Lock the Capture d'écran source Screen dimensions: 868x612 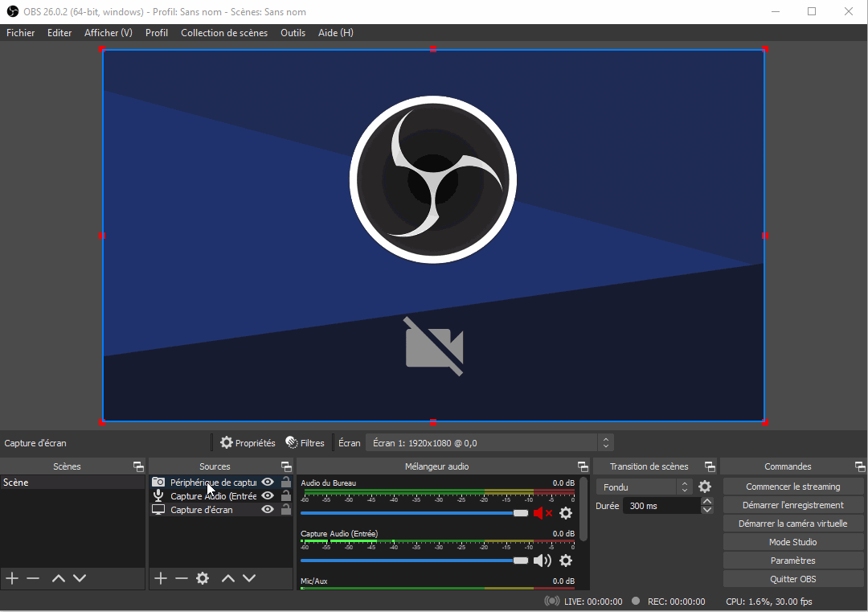pyautogui.click(x=286, y=509)
